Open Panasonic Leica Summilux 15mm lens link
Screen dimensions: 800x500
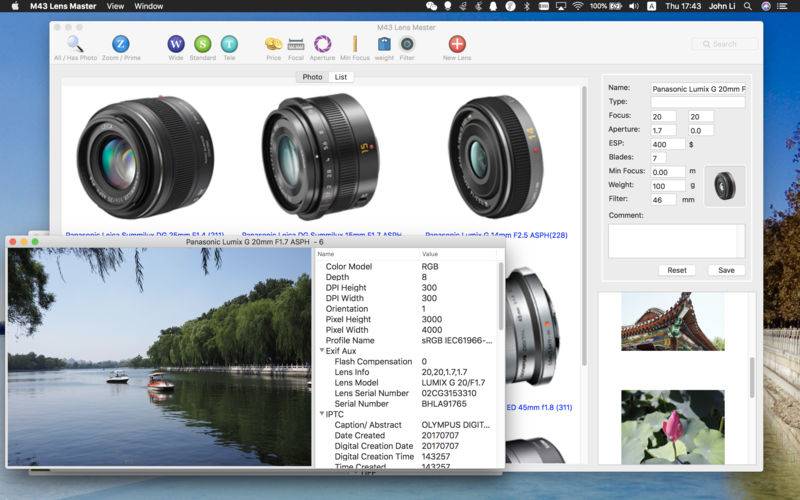(321, 235)
